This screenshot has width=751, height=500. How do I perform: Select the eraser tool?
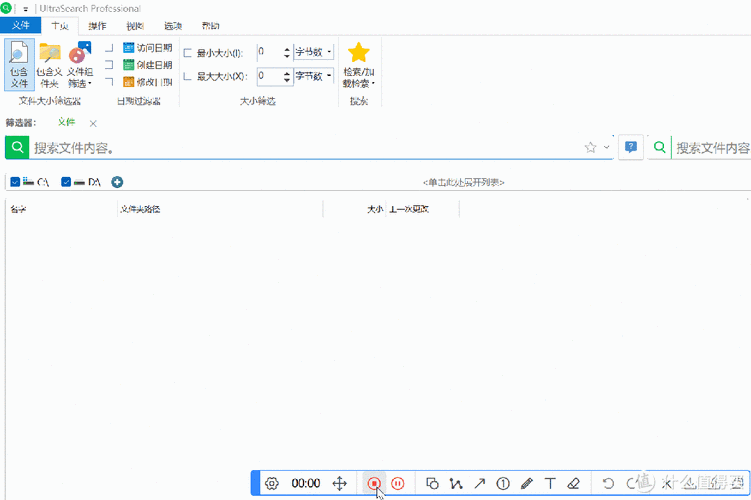[x=574, y=483]
